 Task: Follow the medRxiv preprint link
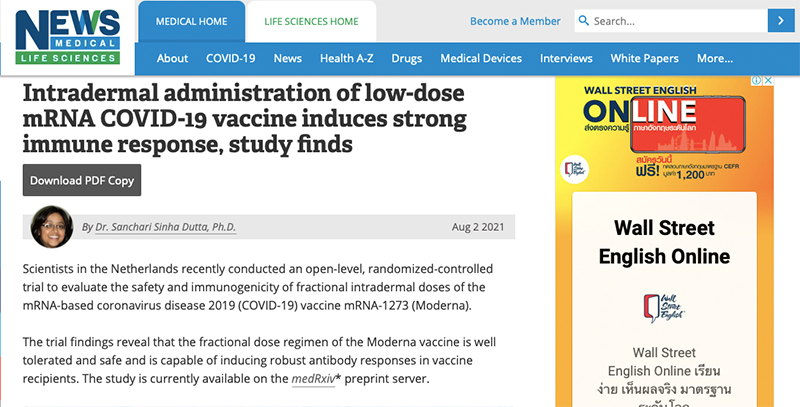313,379
